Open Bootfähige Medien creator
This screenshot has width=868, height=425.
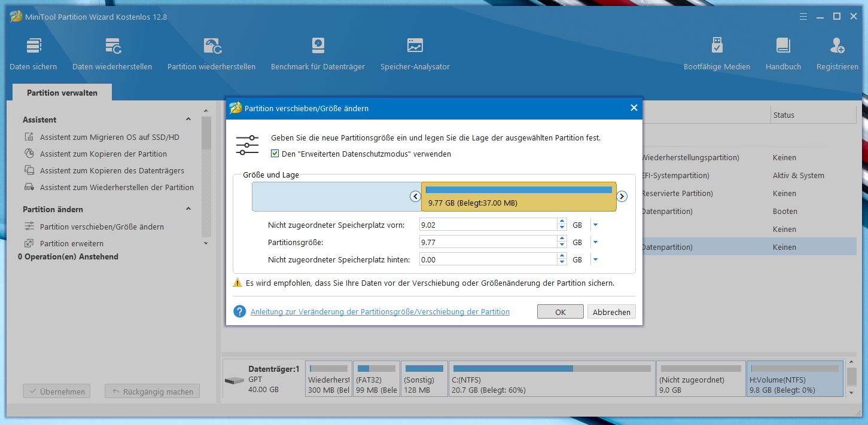717,54
